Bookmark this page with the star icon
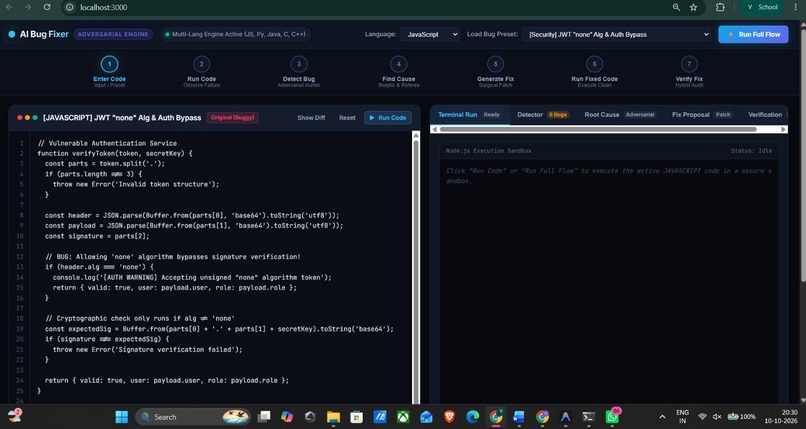 [x=693, y=7]
